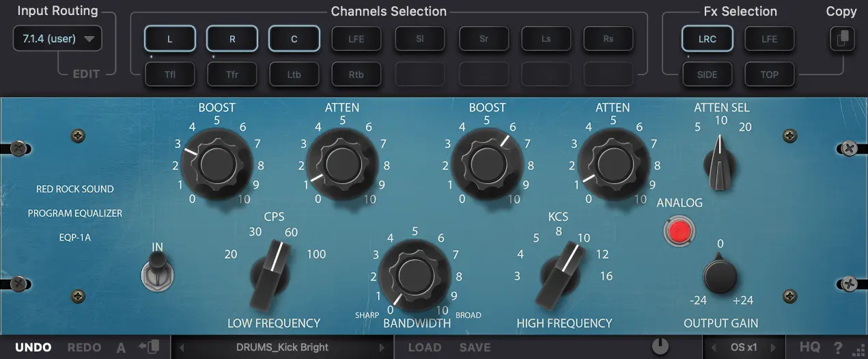This screenshot has height=359, width=868.
Task: Click SAVE preset button
Action: (x=475, y=347)
